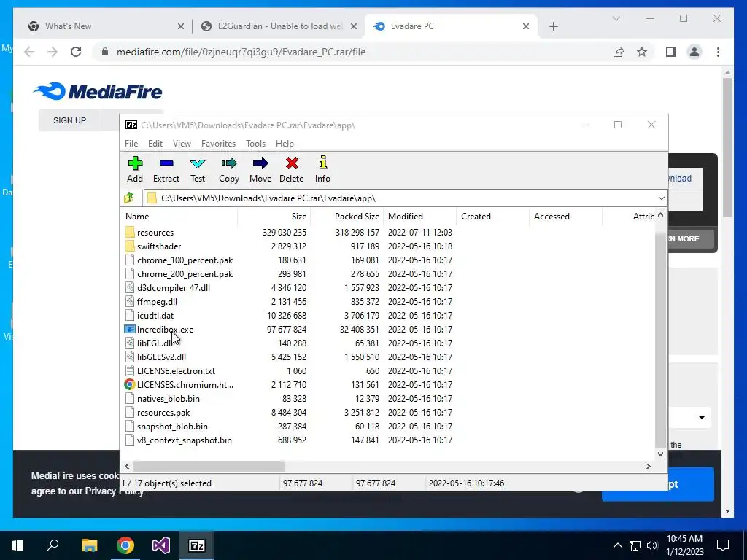Click the SIGN UP button on MediaFire

click(x=69, y=120)
